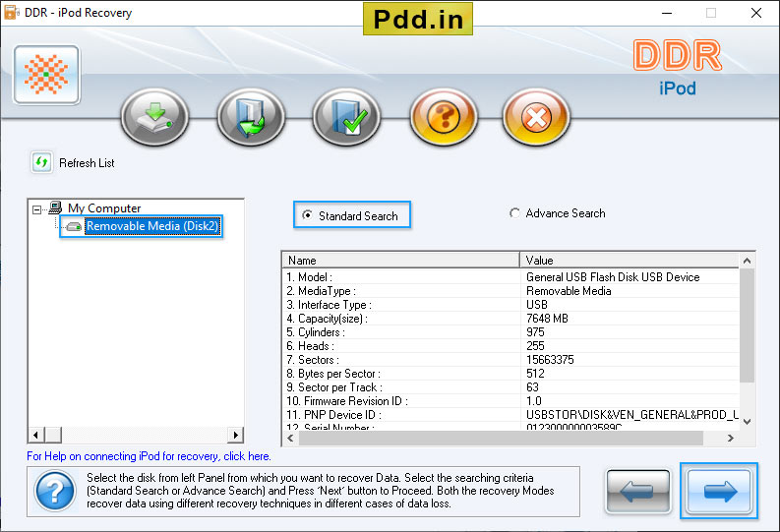Select the '4. Capacity(size) :' row
The height and width of the screenshot is (532, 780).
[510, 319]
